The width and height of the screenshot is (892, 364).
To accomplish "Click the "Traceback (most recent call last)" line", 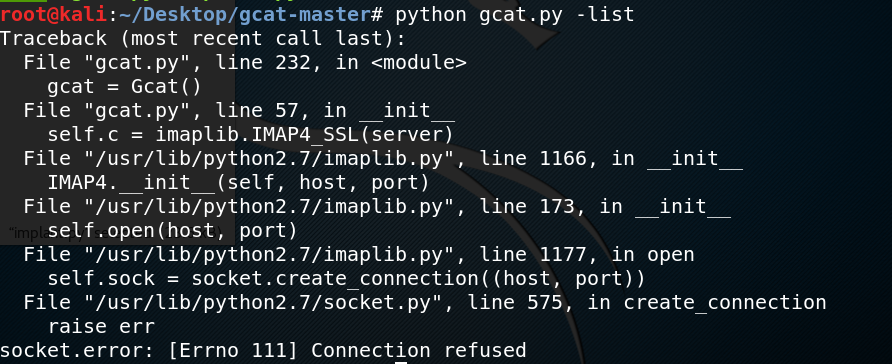I will [202, 38].
